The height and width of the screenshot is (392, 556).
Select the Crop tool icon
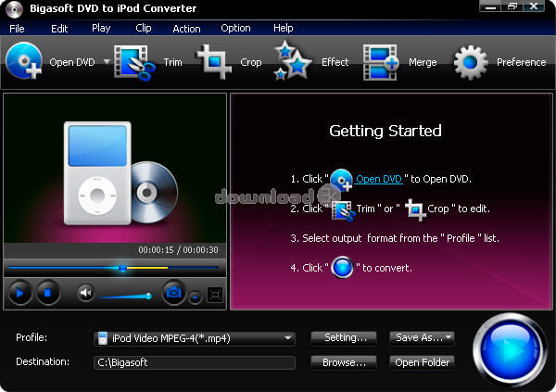pyautogui.click(x=214, y=62)
